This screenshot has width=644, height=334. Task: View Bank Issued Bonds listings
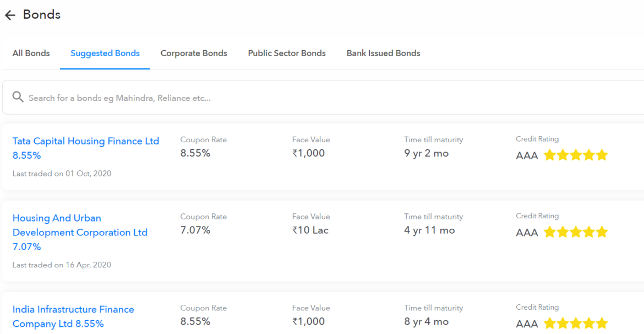383,53
